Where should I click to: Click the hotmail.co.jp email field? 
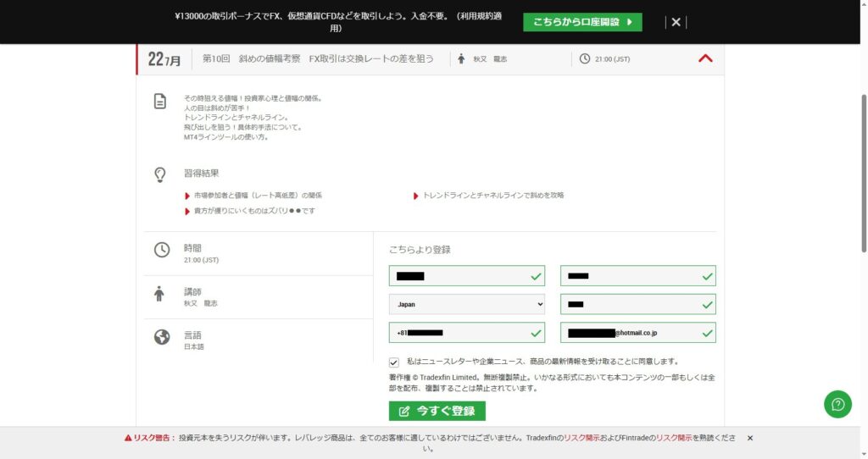[x=637, y=333]
